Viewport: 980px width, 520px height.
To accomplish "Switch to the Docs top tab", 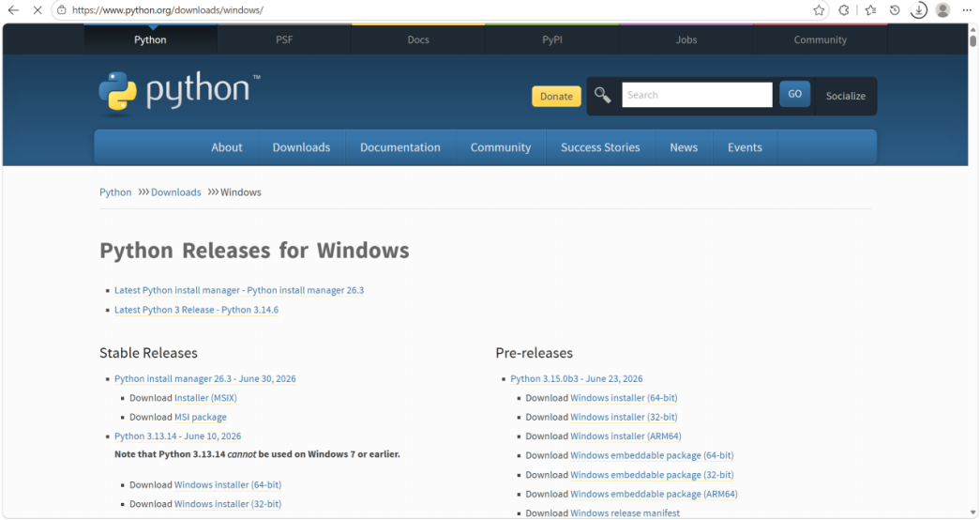I will pos(418,39).
